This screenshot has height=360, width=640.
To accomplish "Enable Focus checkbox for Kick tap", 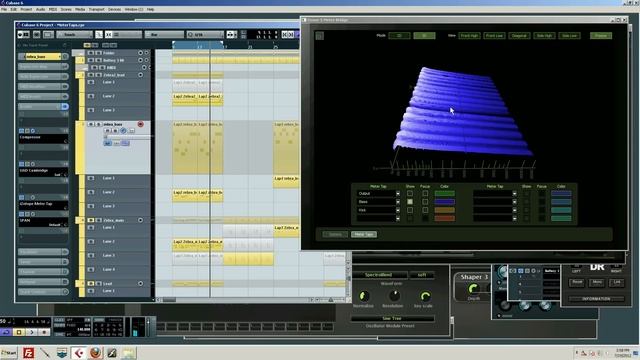I will pyautogui.click(x=425, y=210).
